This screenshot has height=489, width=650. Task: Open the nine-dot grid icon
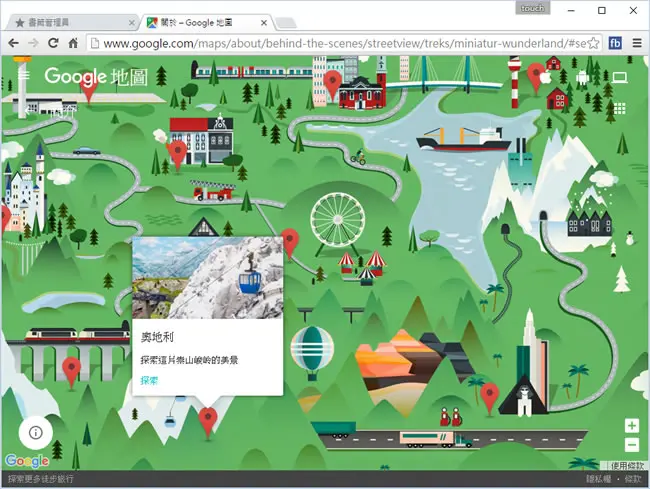click(620, 109)
